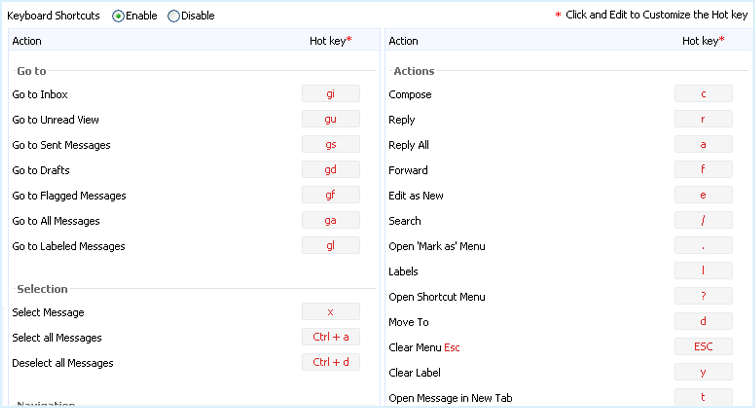Change the Go to Sent Messages hot key
The height and width of the screenshot is (408, 755).
330,145
